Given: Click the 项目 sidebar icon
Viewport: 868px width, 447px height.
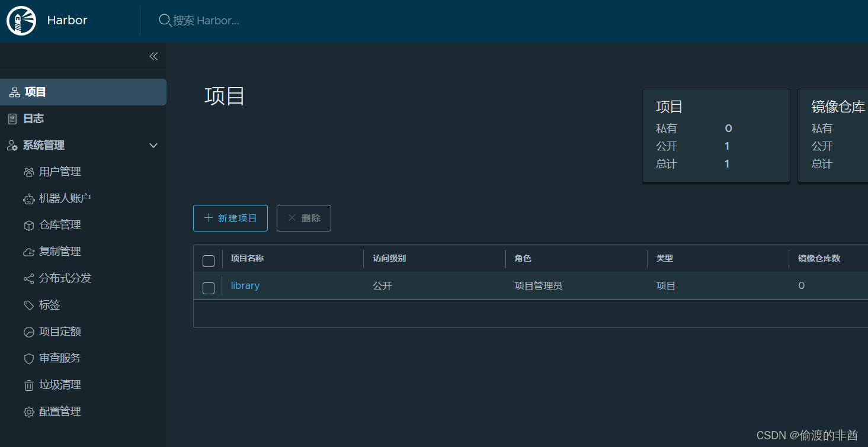Looking at the screenshot, I should pyautogui.click(x=15, y=92).
